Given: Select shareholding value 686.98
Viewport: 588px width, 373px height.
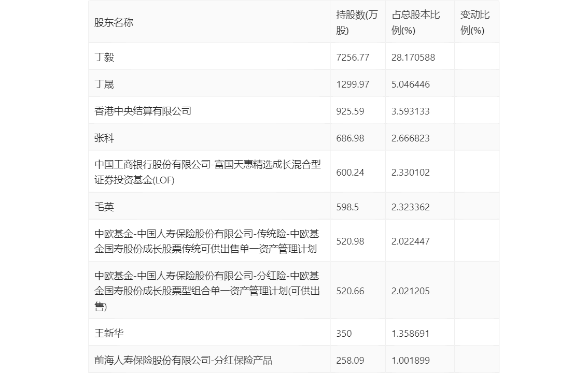Looking at the screenshot, I should click(x=350, y=138).
